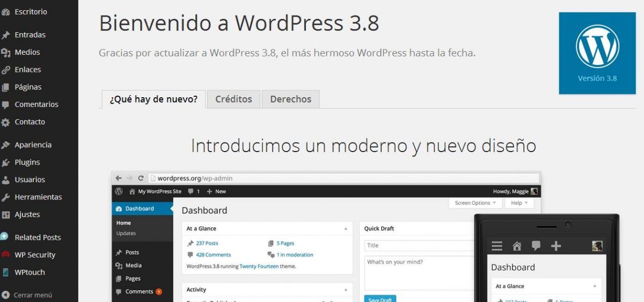Click the Apariencia paintbrush icon

point(5,145)
